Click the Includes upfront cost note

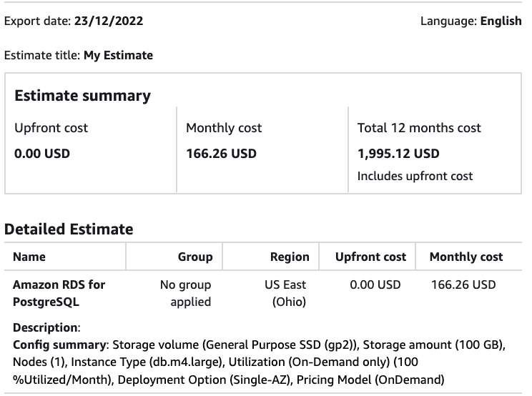pyautogui.click(x=415, y=176)
